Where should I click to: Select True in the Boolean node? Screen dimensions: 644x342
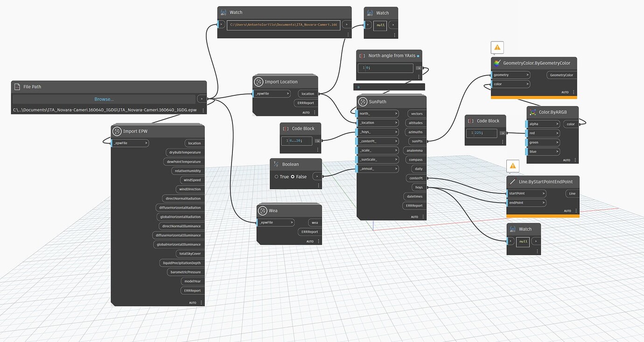pyautogui.click(x=276, y=177)
